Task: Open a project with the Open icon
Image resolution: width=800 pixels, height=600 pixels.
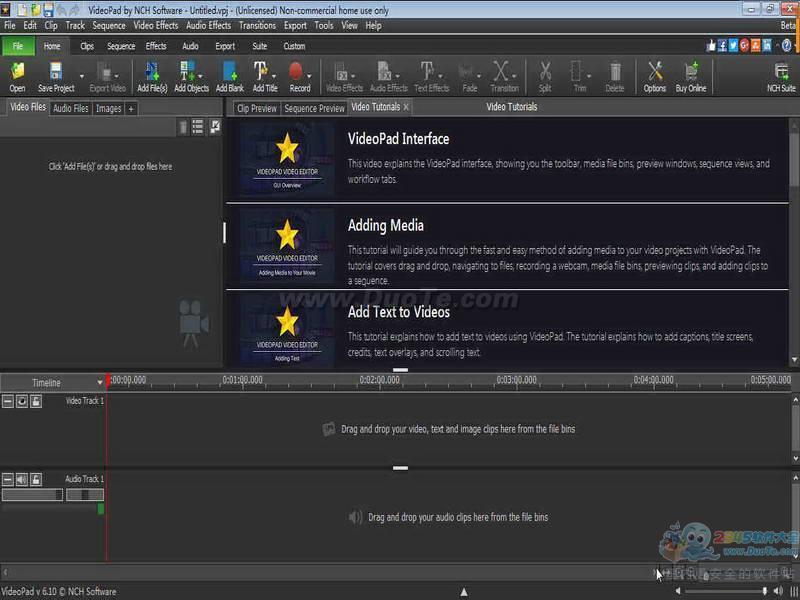Action: [x=17, y=77]
